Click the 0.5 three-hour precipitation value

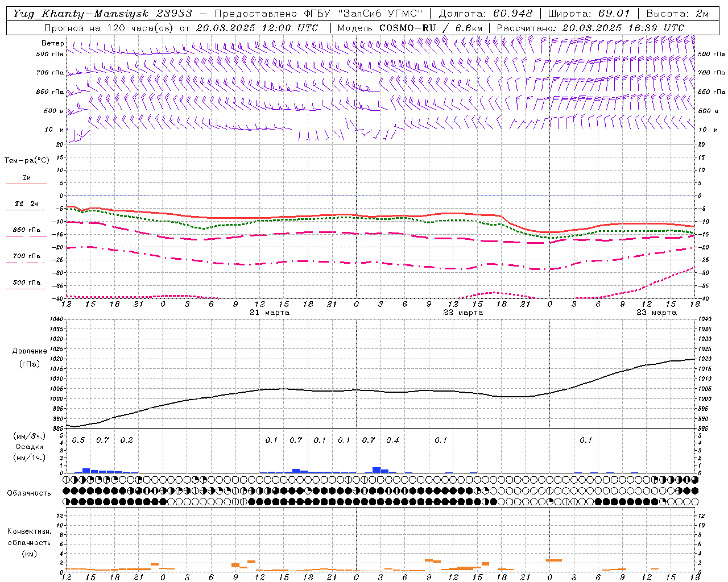[78, 440]
